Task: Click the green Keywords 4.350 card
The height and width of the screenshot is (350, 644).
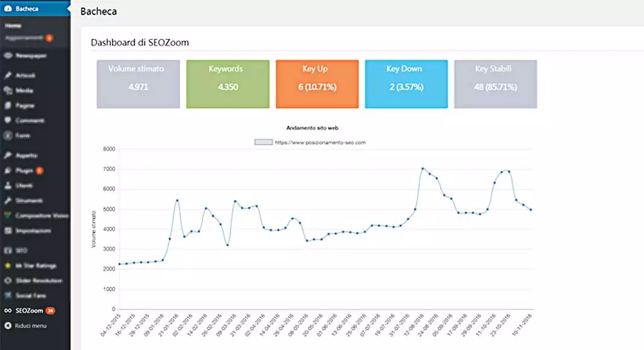Action: [228, 84]
